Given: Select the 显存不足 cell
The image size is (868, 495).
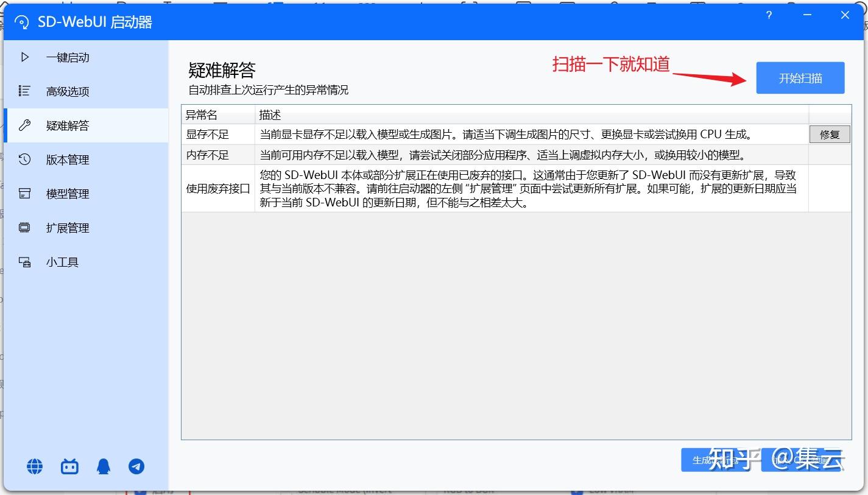Looking at the screenshot, I should [218, 135].
